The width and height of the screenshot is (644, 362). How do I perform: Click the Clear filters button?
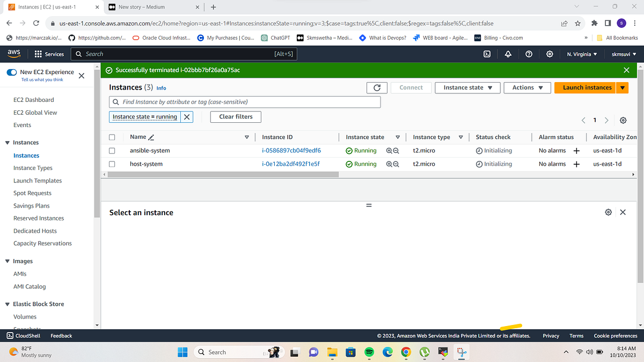coord(236,117)
